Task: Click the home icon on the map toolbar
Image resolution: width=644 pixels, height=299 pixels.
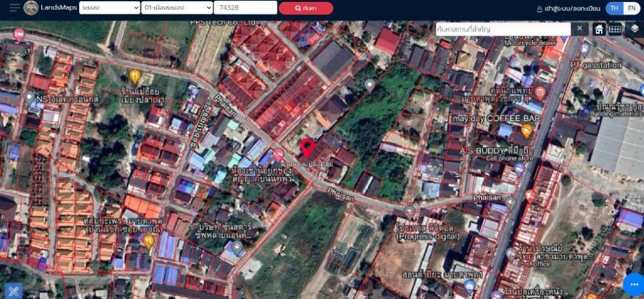Action: click(x=598, y=29)
